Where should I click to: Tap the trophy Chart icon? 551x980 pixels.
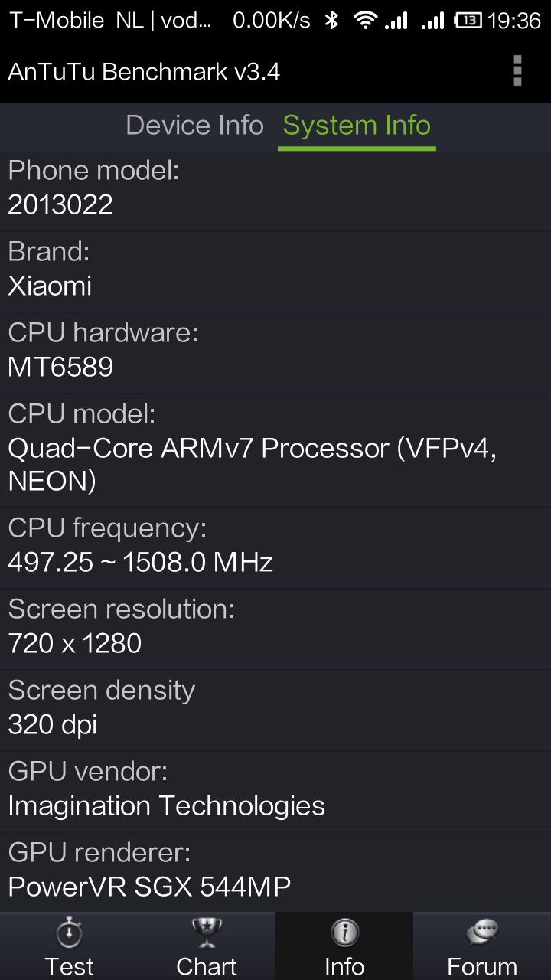[207, 933]
